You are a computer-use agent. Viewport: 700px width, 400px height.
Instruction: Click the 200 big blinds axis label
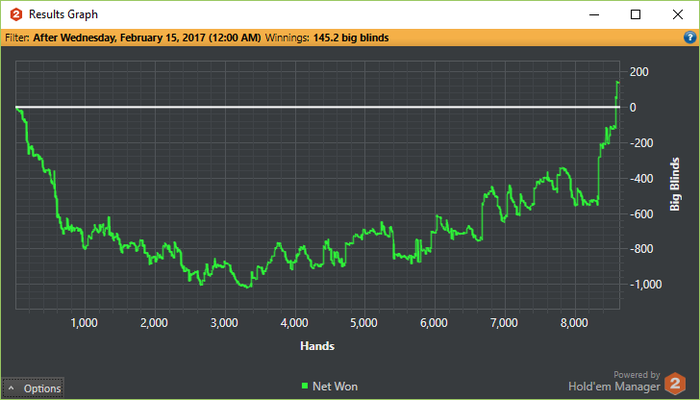tap(639, 72)
